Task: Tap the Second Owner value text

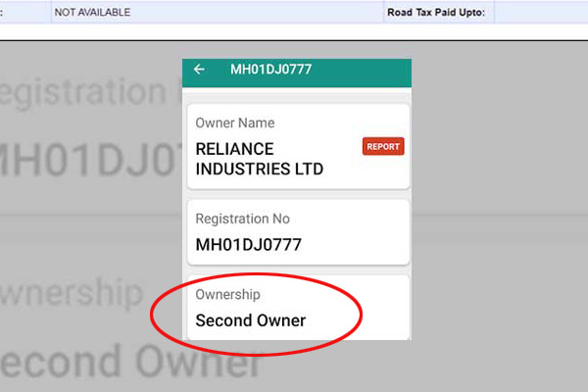Action: (x=251, y=320)
